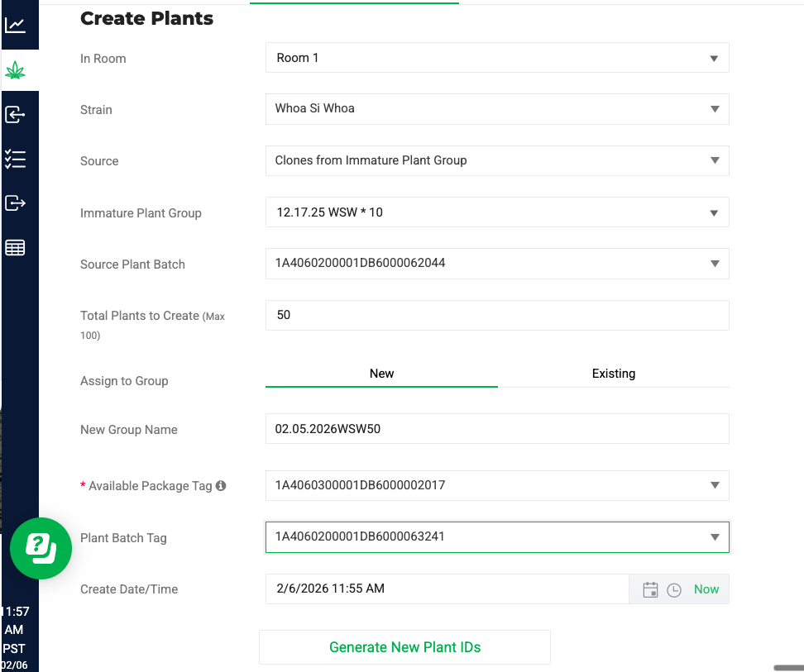Viewport: 804px width, 672px height.
Task: Select the green cannabis leaf sidebar icon
Action: pos(18,70)
